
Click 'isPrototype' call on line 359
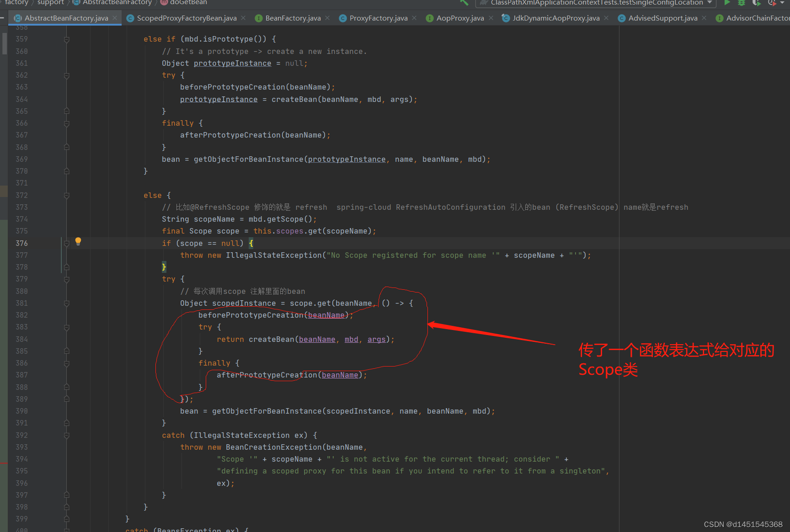tap(228, 39)
